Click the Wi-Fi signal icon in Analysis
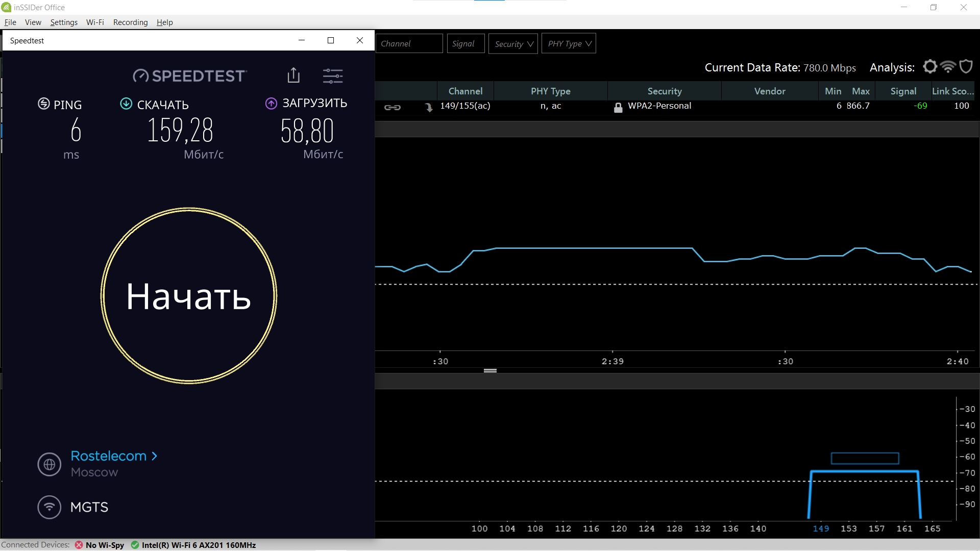 point(948,67)
